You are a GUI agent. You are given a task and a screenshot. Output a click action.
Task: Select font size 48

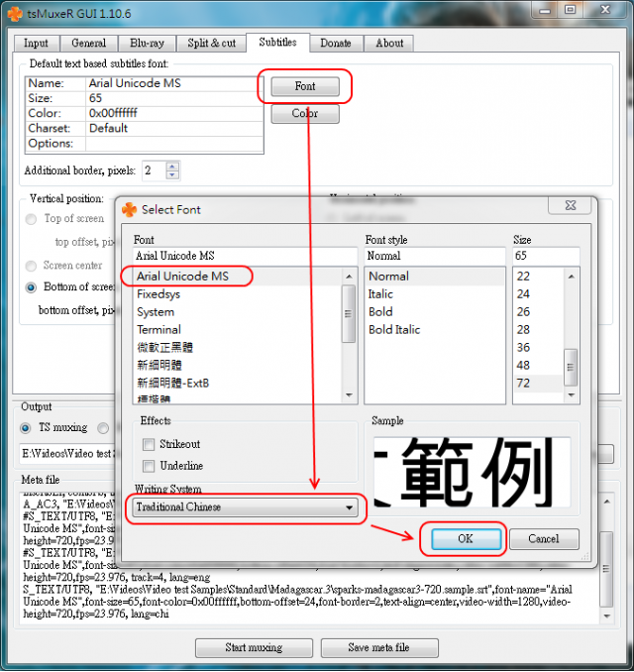click(539, 366)
